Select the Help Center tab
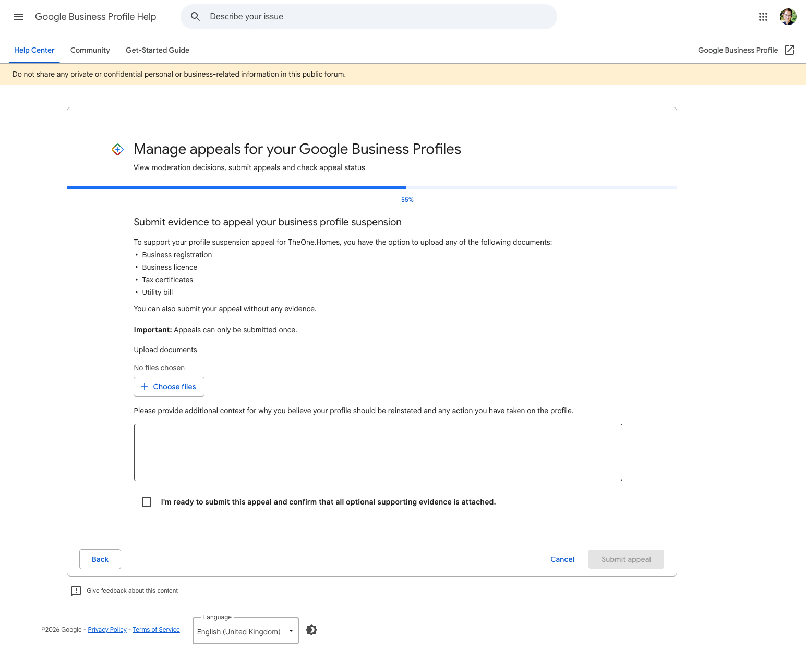The height and width of the screenshot is (672, 806). pyautogui.click(x=34, y=50)
